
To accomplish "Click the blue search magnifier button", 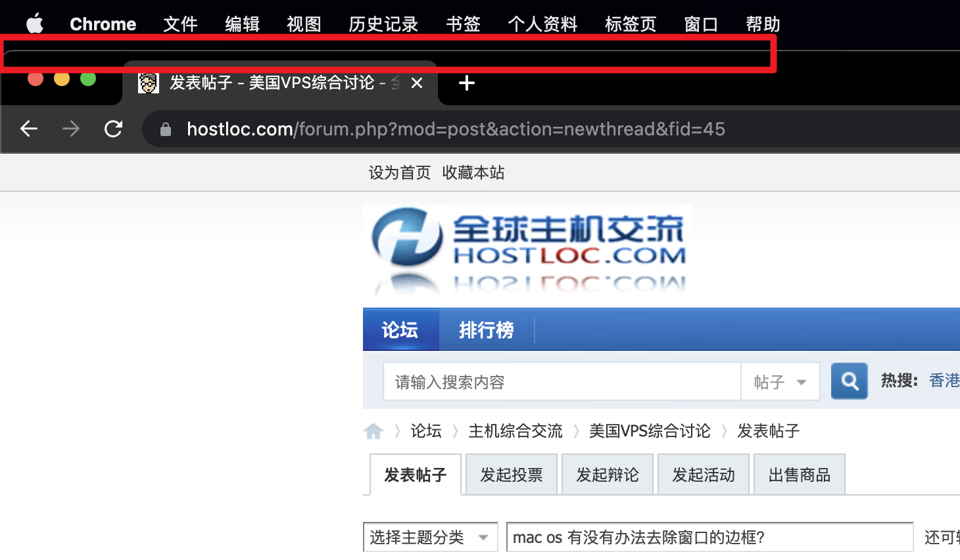I will [x=850, y=381].
